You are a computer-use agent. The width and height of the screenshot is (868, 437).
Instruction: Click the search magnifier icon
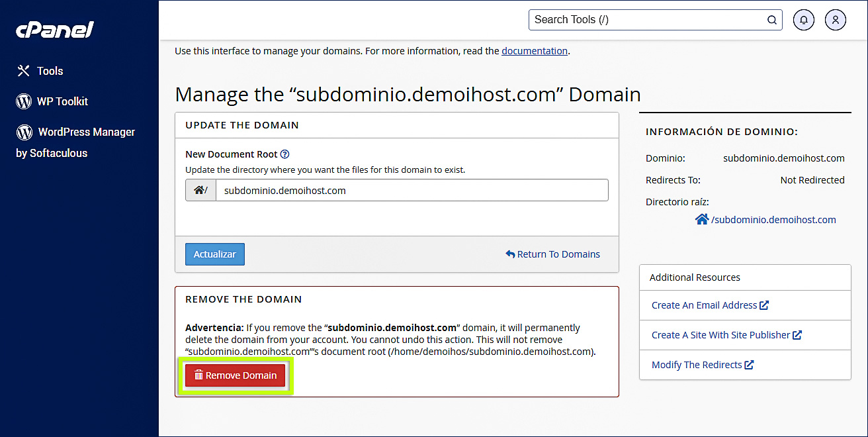tap(771, 20)
